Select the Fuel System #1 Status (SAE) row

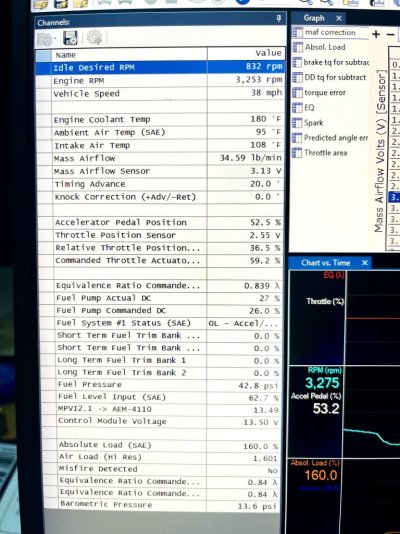point(160,323)
